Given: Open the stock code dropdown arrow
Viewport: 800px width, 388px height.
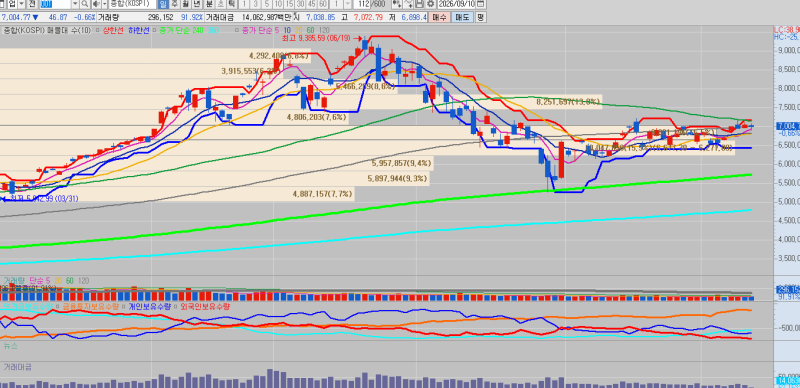Looking at the screenshot, I should (75, 4).
